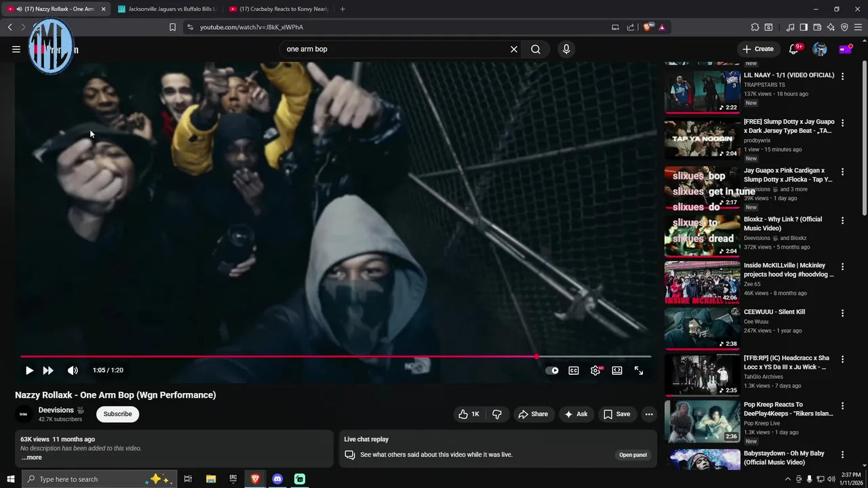Open a new browser tab
Screen dimensions: 868x488
coord(342,9)
